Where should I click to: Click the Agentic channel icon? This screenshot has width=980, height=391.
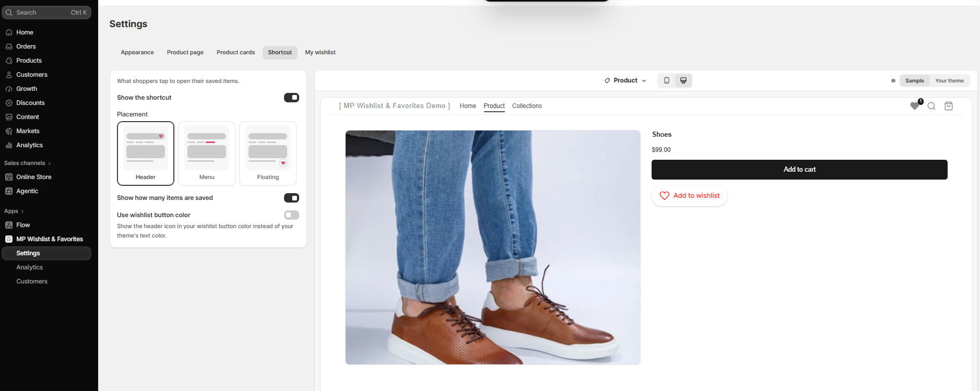(9, 191)
